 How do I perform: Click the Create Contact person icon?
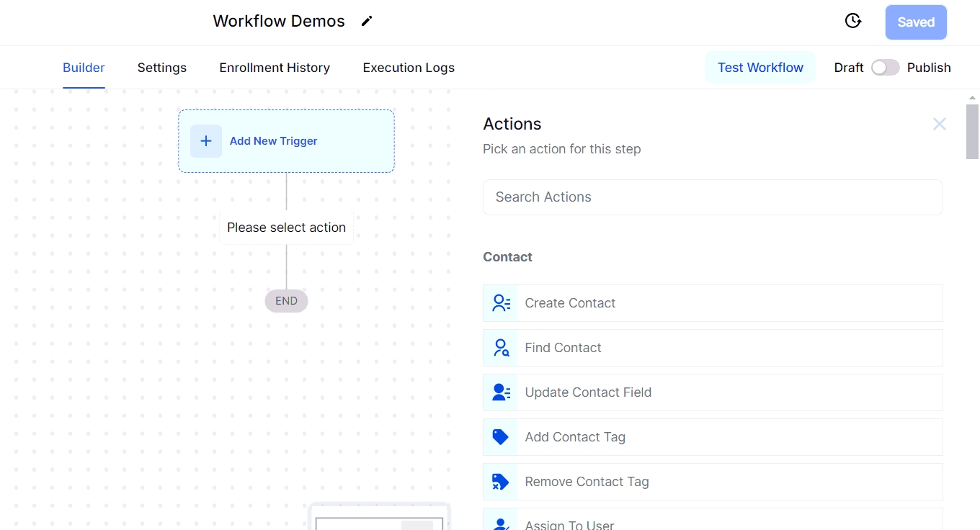tap(501, 303)
